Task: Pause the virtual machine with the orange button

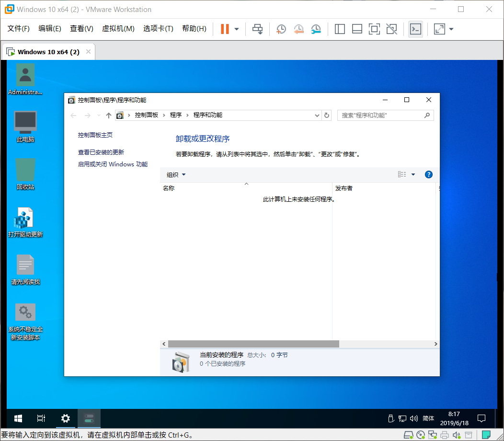Action: tap(225, 29)
